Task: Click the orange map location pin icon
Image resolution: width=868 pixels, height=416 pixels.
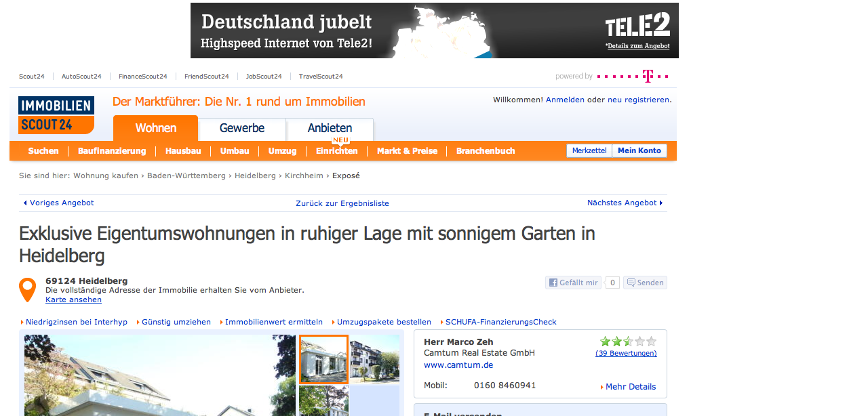Action: pyautogui.click(x=27, y=289)
